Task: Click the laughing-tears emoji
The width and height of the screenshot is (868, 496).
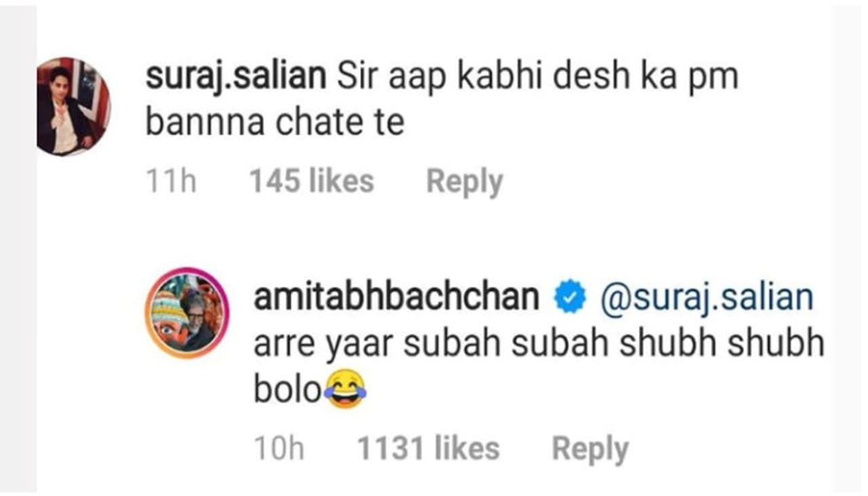Action: coord(345,391)
